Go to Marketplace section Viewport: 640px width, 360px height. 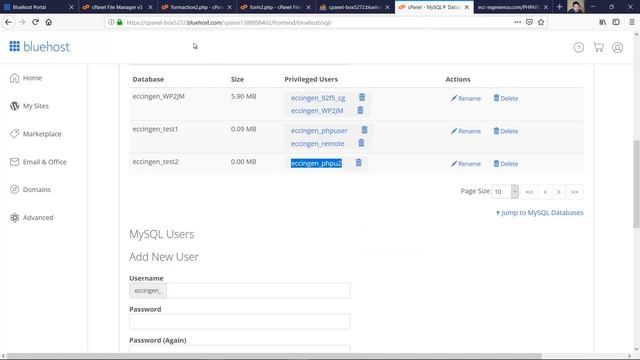point(36,134)
